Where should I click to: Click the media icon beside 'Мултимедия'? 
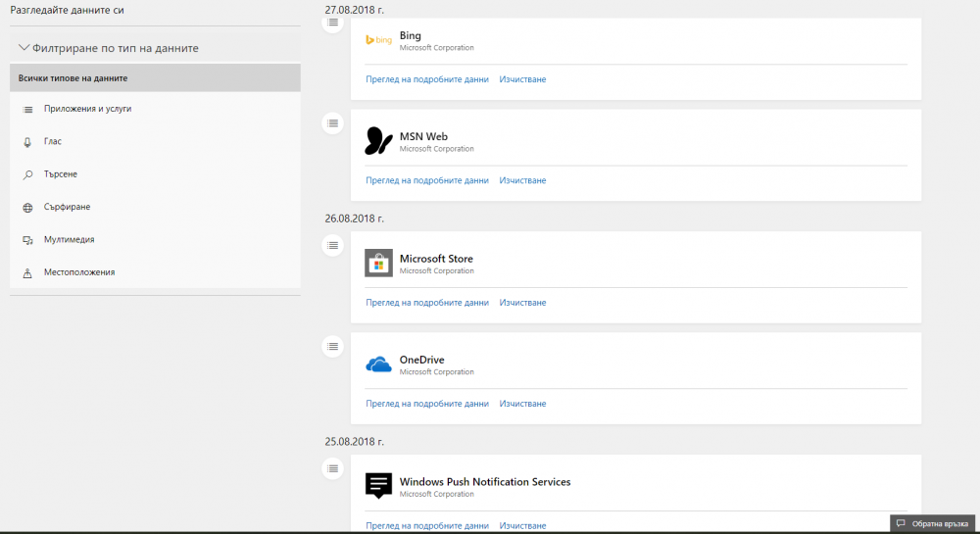point(27,240)
